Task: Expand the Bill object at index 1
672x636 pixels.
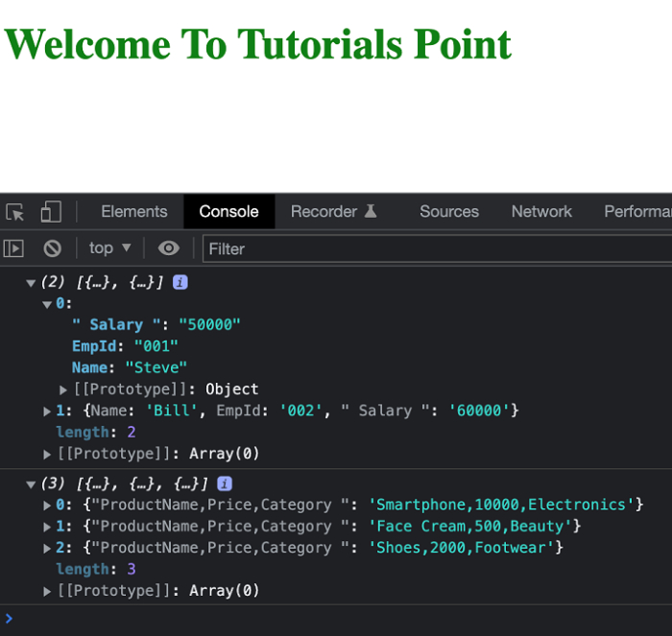Action: (48, 411)
